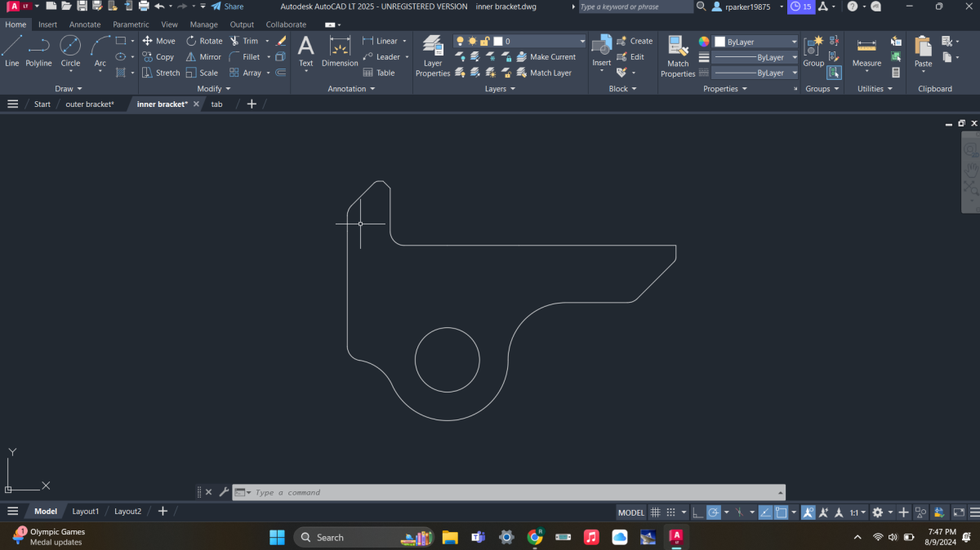Expand the Annotation panel
Viewport: 980px width, 550px height.
coord(351,88)
